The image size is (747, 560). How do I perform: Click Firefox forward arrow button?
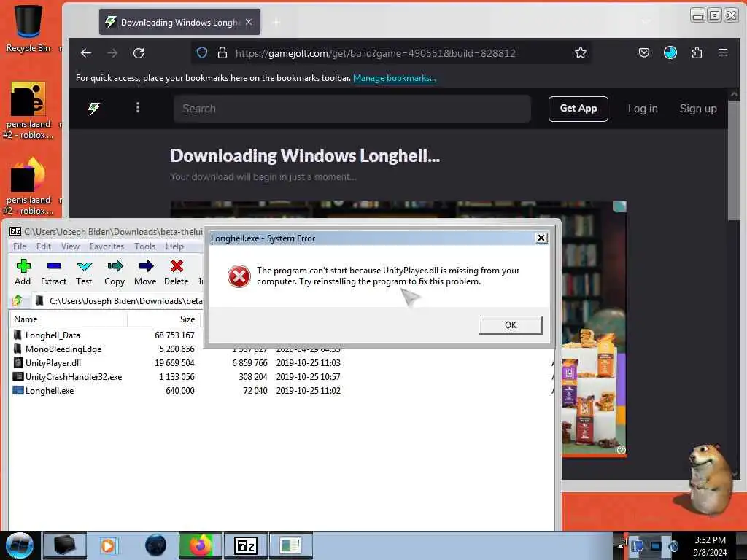coord(112,52)
